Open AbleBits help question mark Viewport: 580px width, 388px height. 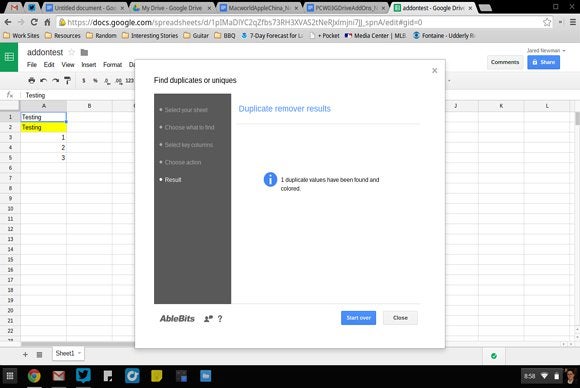coord(220,318)
